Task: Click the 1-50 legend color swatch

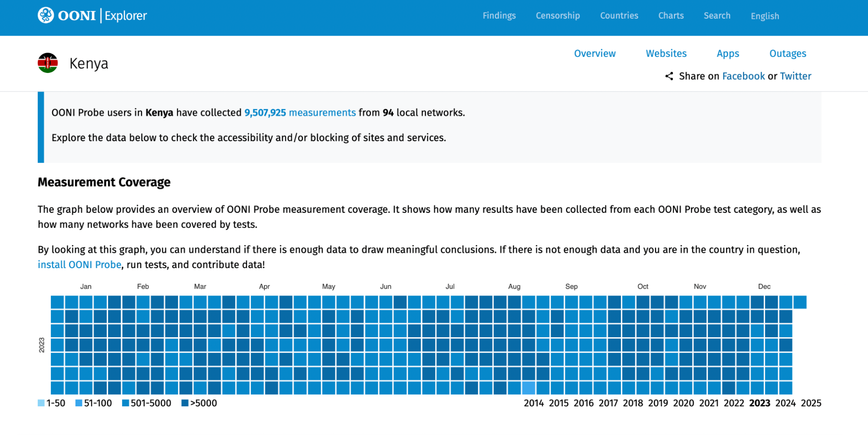Action: click(41, 403)
